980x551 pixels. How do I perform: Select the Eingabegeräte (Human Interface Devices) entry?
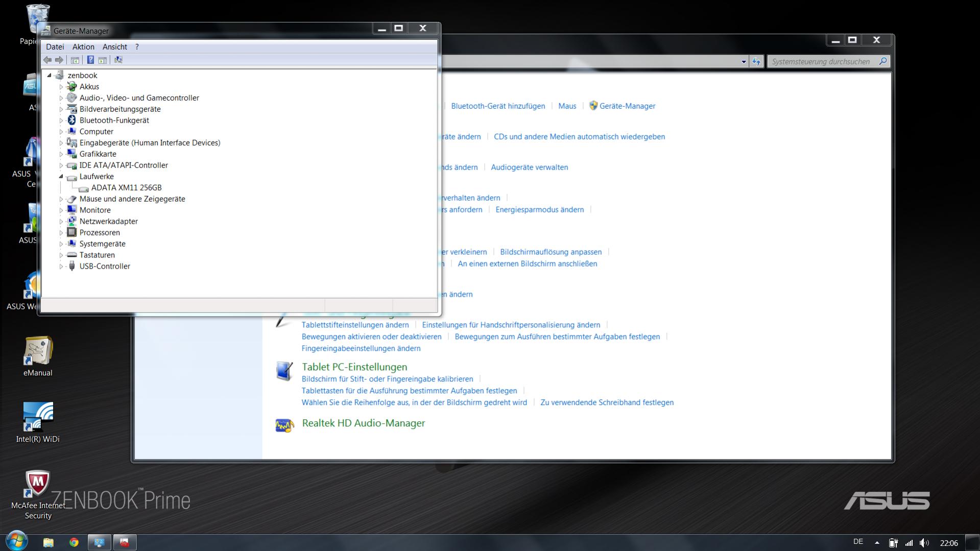[150, 143]
